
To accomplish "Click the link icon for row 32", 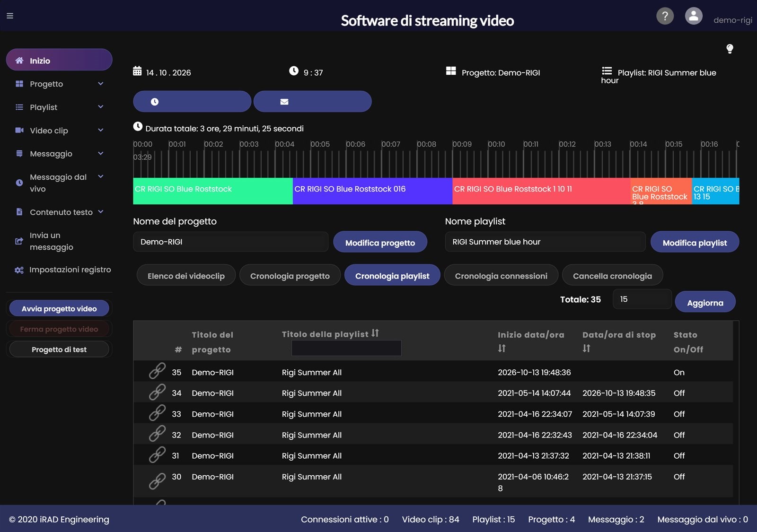I will tap(157, 434).
